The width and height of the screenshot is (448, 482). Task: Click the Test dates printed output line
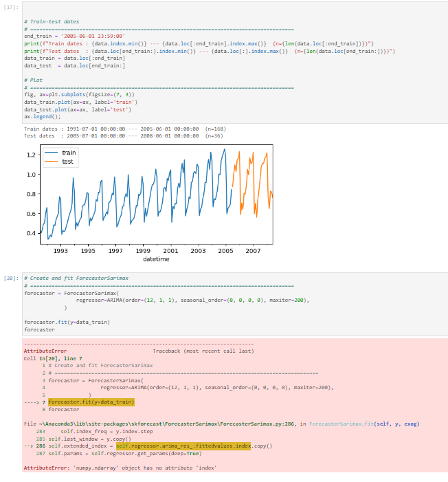(x=124, y=136)
